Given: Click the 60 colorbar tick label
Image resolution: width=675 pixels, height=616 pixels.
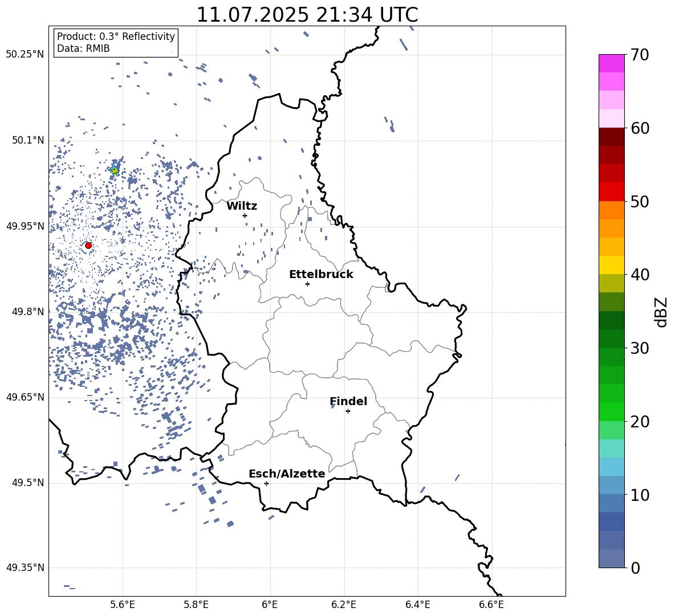Looking at the screenshot, I should click(x=640, y=128).
